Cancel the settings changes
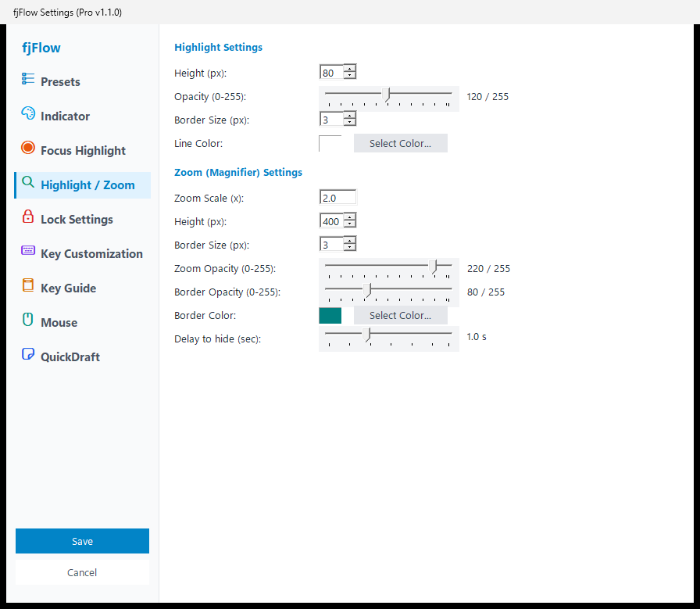 click(82, 572)
